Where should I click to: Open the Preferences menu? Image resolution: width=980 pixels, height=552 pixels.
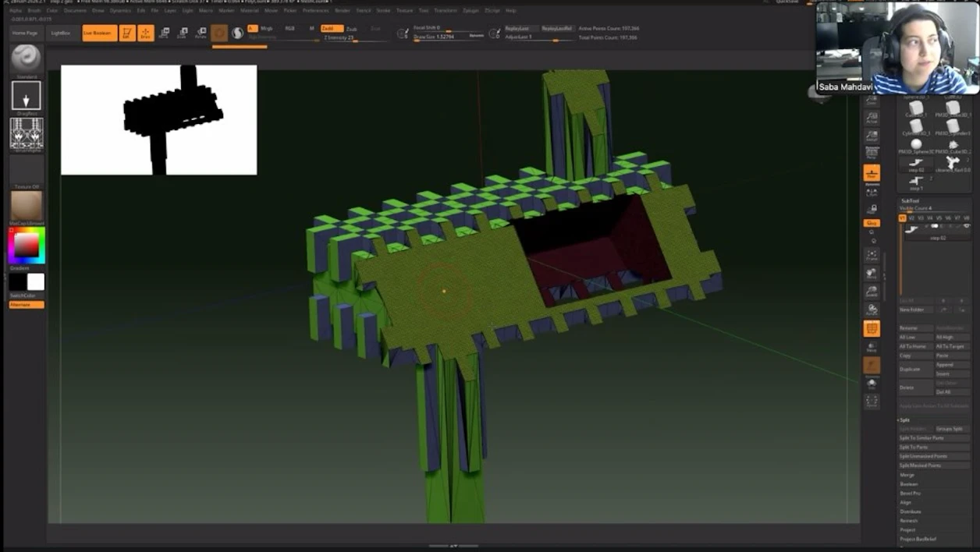[315, 11]
